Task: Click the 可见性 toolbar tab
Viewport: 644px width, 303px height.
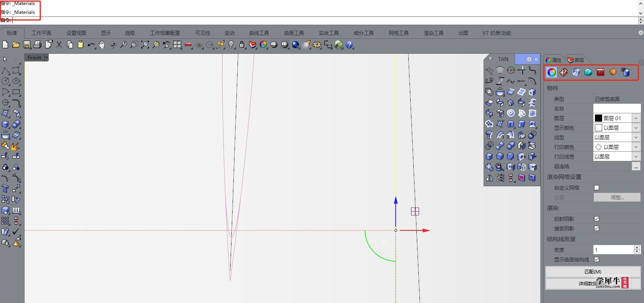Action: tap(203, 33)
